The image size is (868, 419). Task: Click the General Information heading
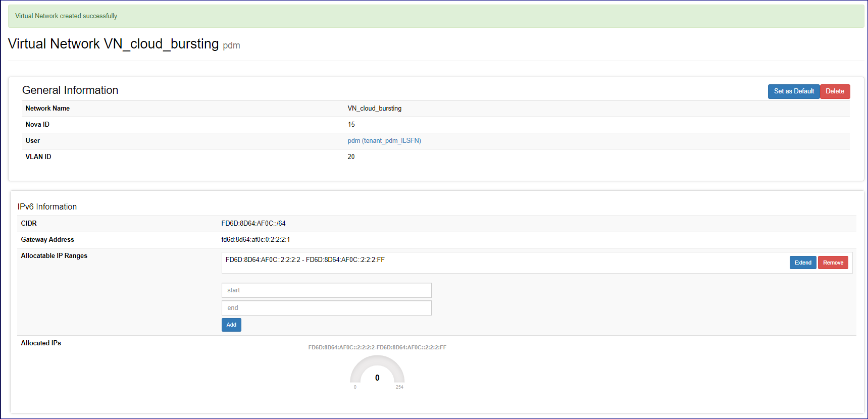click(70, 90)
